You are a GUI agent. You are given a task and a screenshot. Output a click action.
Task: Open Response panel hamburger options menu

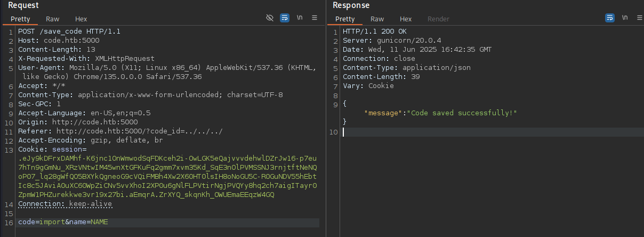pyautogui.click(x=639, y=18)
